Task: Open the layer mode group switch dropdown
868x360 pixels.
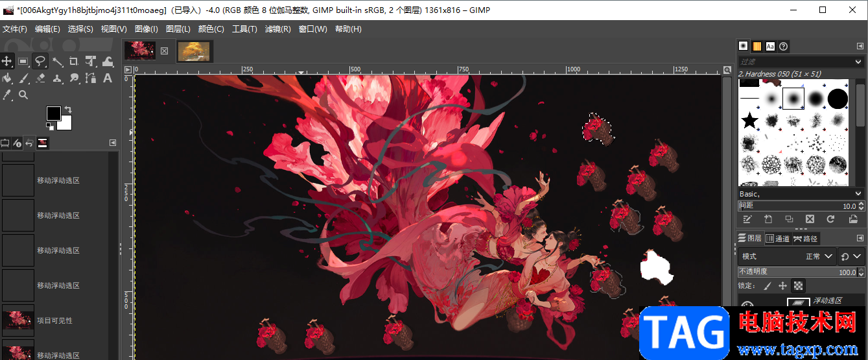Action: point(850,256)
